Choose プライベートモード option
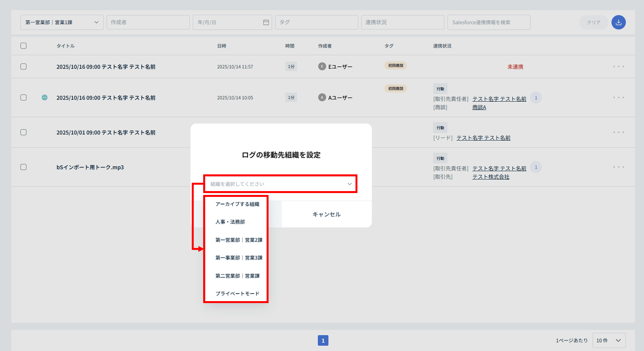Screen dimensions: 644x351 [237, 293]
